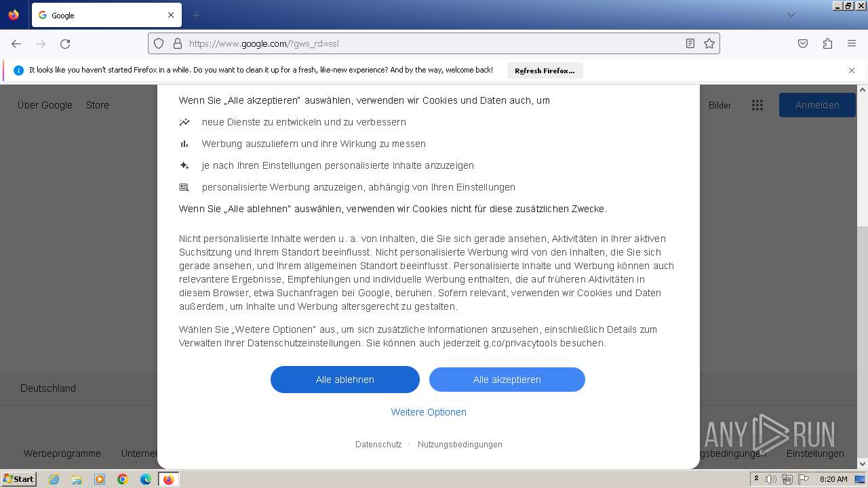Open Werbeprogramme footer link

62,453
